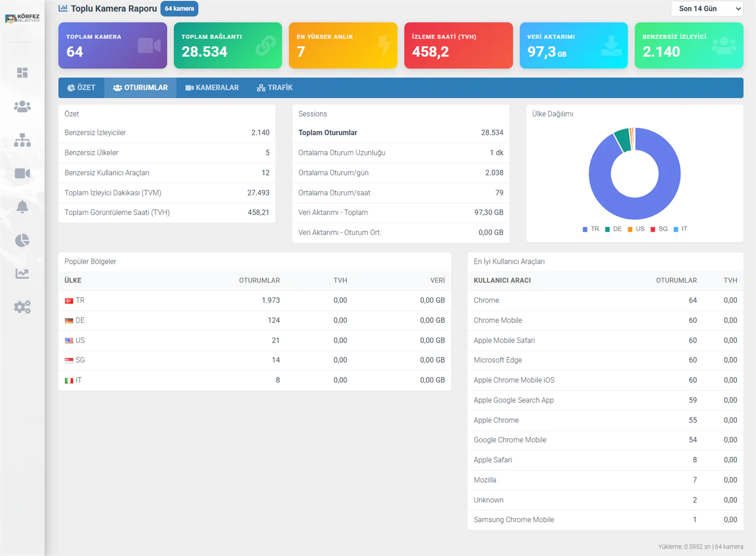This screenshot has width=756, height=556.
Task: Open the camera icon in sidebar
Action: coord(22,174)
